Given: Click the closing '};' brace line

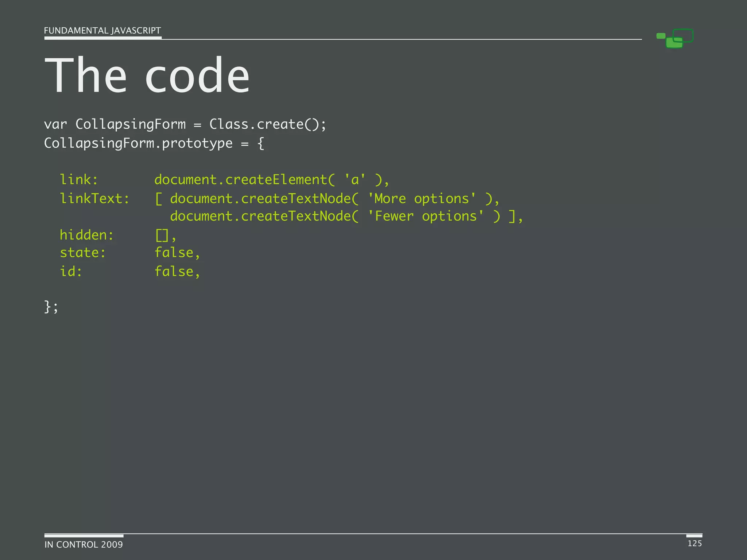Looking at the screenshot, I should (x=51, y=307).
